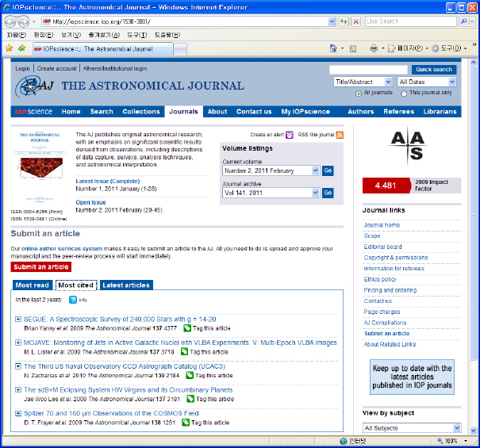
Task: Click the browser Forward arrow button
Action: [23, 21]
